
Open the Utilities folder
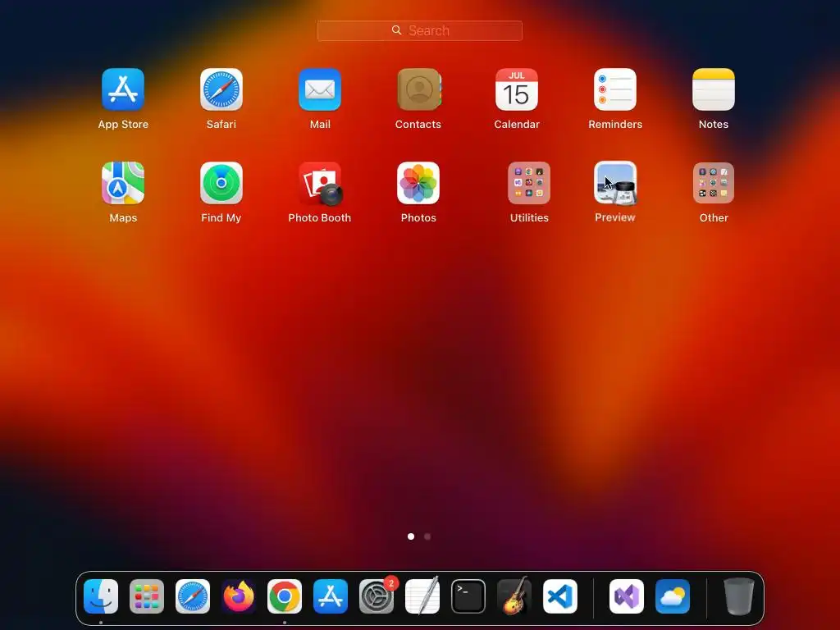click(x=529, y=183)
